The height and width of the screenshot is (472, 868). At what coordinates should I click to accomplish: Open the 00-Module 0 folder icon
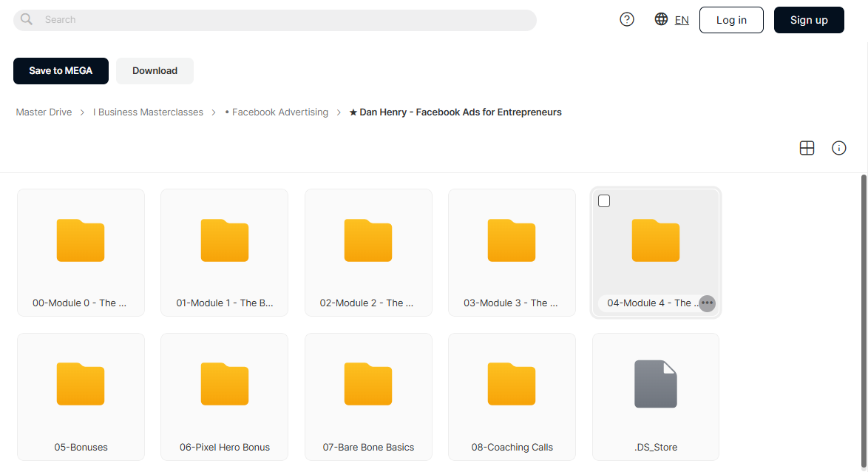coord(81,240)
